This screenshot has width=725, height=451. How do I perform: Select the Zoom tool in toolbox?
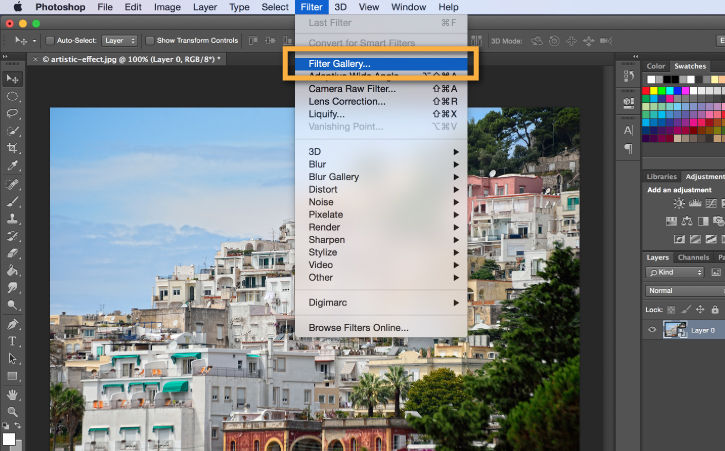(x=12, y=412)
